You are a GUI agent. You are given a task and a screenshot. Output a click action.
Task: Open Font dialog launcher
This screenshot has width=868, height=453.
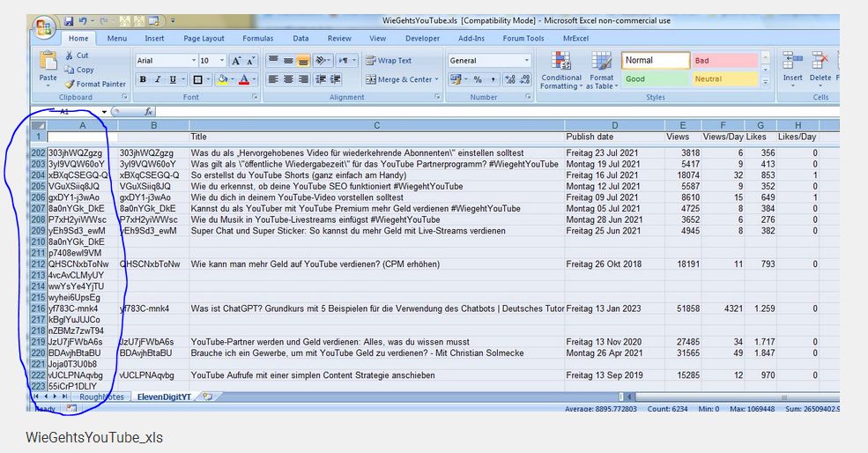(255, 97)
